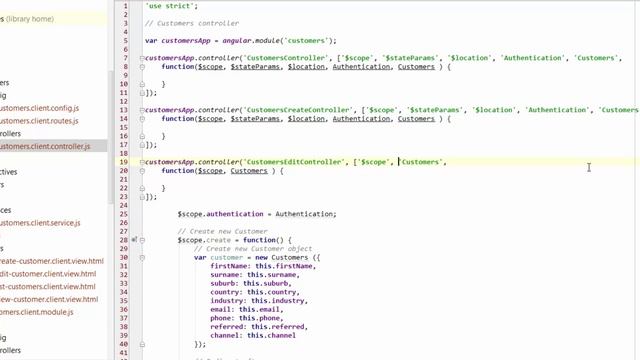Click 'Create new Customer' comment line 27
This screenshot has height=360, width=640.
pyautogui.click(x=222, y=231)
